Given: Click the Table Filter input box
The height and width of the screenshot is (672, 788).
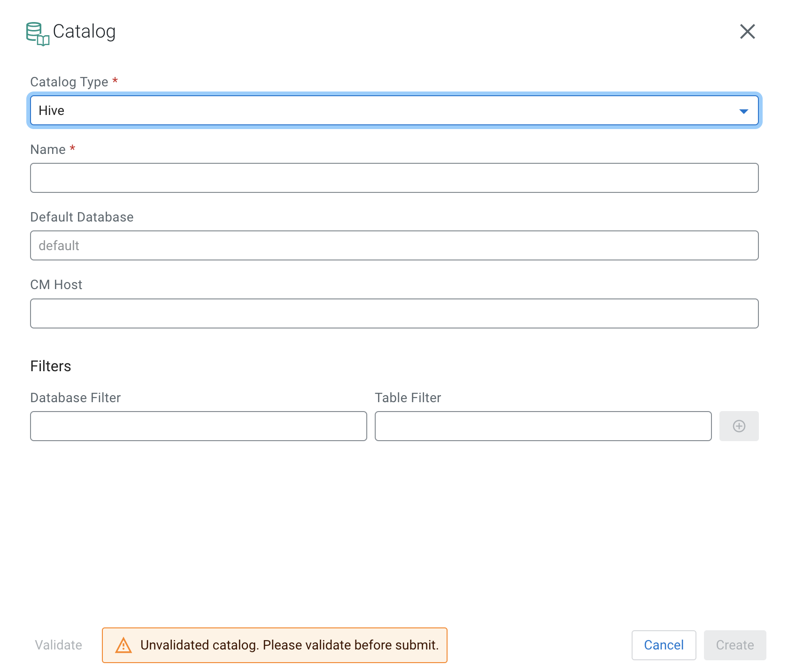Looking at the screenshot, I should (x=543, y=426).
